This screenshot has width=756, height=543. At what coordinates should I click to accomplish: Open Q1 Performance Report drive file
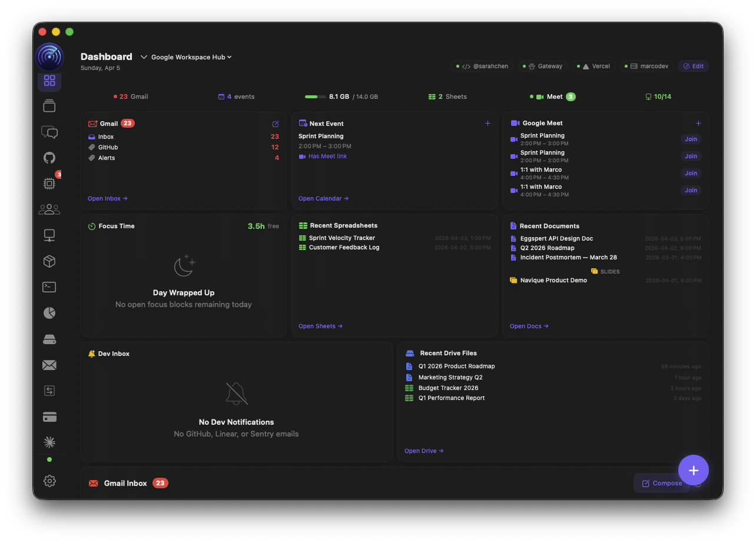[x=553, y=398]
